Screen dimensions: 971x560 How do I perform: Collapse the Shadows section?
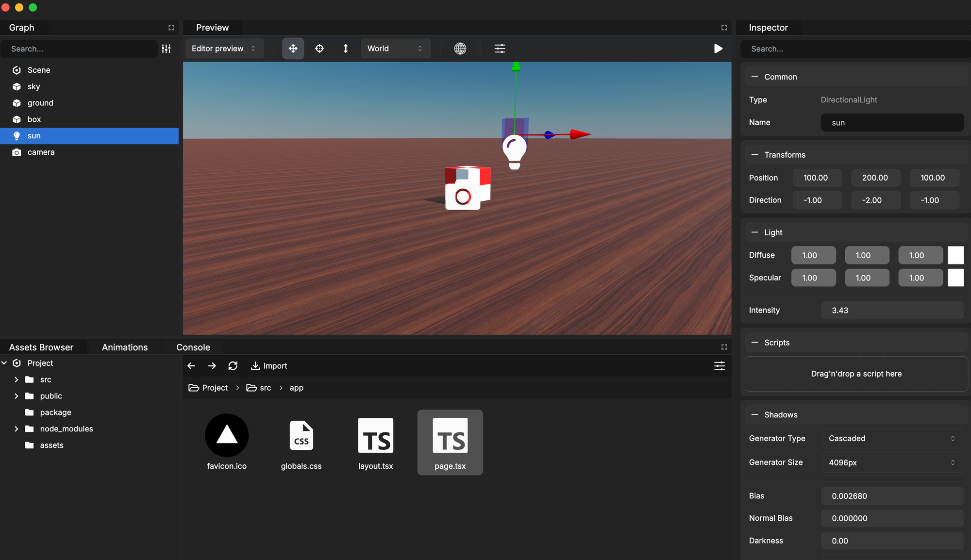tap(754, 415)
